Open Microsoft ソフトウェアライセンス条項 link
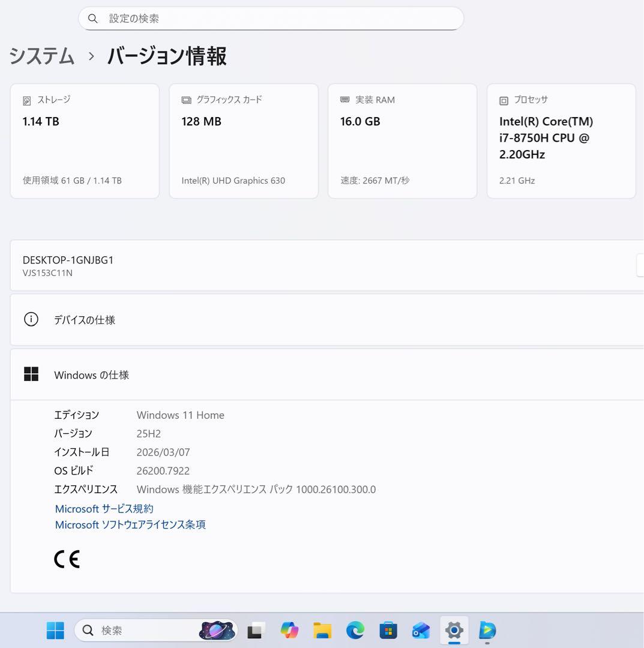Image resolution: width=644 pixels, height=648 pixels. (130, 525)
